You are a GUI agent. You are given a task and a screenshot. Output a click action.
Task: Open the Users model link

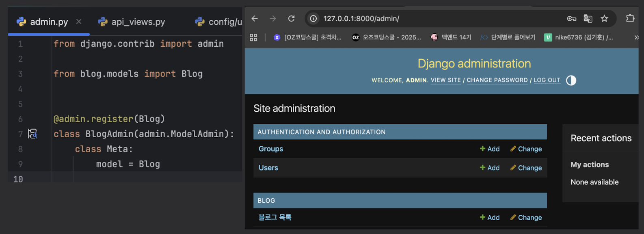coord(268,168)
